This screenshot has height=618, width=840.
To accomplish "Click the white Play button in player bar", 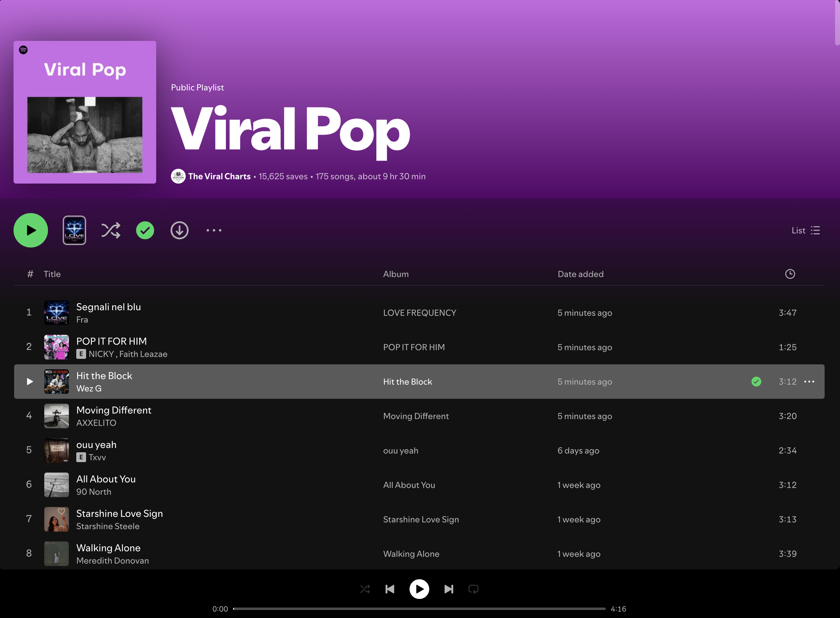I will (419, 589).
